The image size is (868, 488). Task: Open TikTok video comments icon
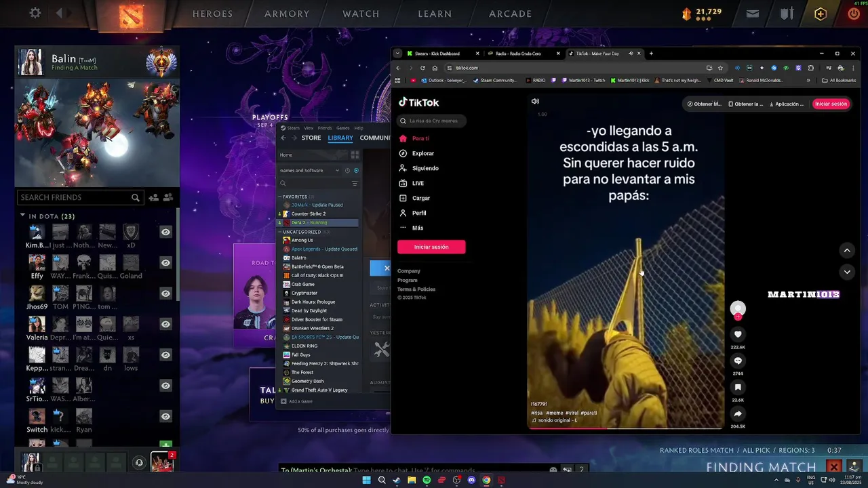point(738,361)
